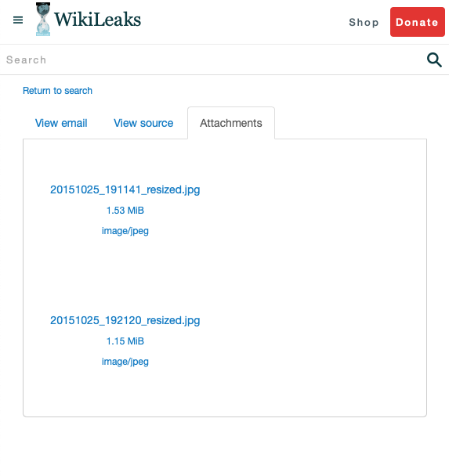Click the three-line navigation menu button
This screenshot has height=476, width=449.
(18, 20)
